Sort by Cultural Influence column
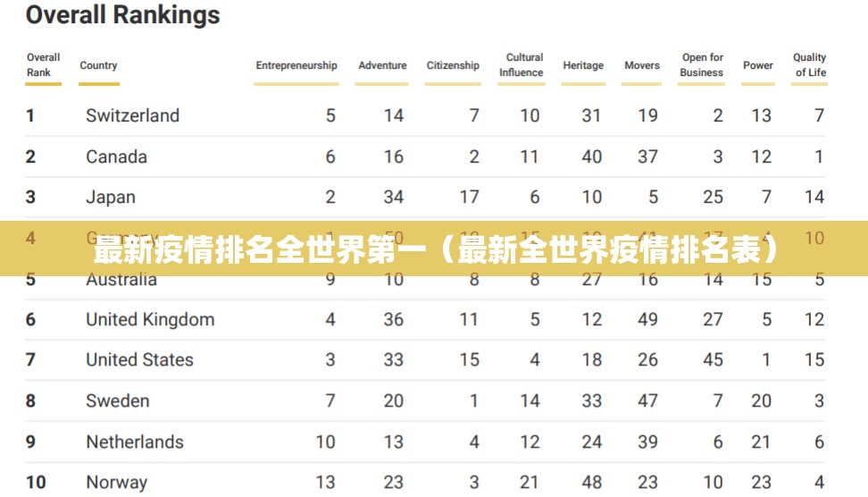The height and width of the screenshot is (497, 868). pyautogui.click(x=524, y=65)
